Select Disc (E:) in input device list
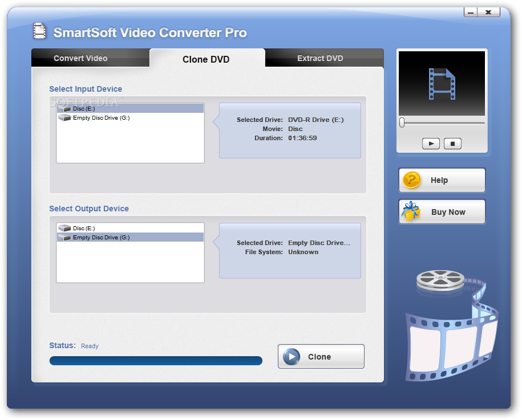This screenshot has height=420, width=522. [x=130, y=108]
